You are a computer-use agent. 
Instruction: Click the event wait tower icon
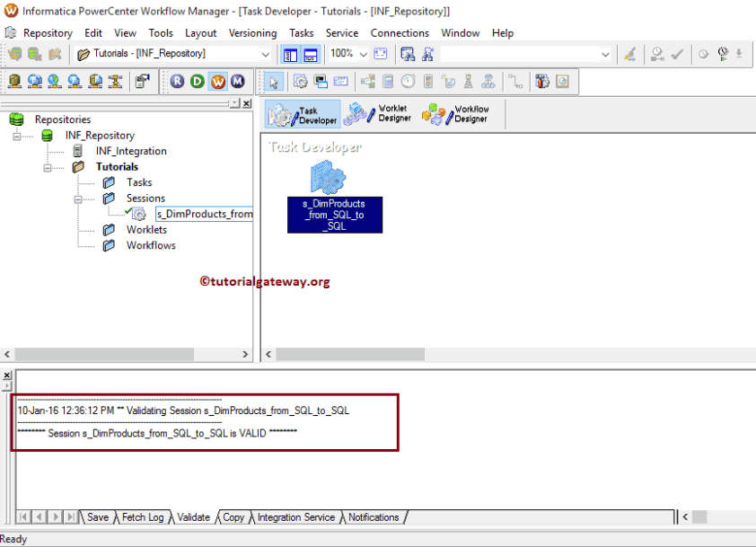(x=468, y=82)
